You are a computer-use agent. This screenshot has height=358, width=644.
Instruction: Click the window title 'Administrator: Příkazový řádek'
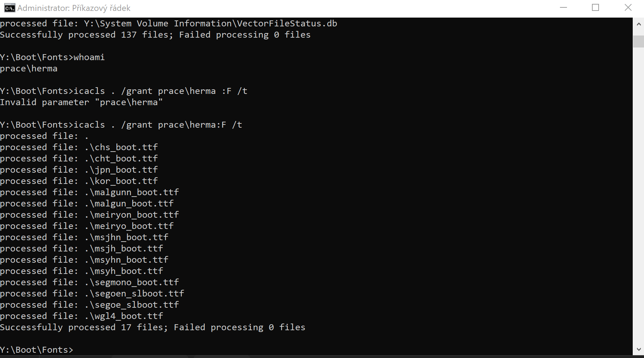click(74, 8)
